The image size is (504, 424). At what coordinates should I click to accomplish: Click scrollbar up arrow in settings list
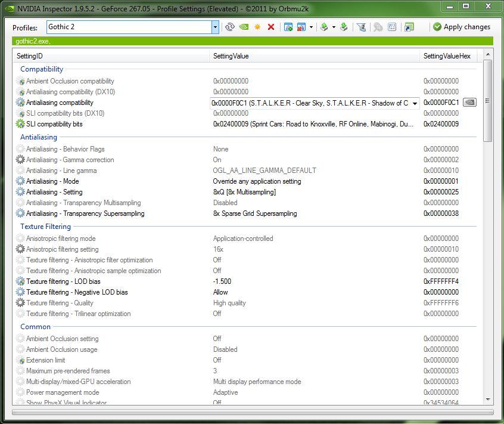pos(488,54)
